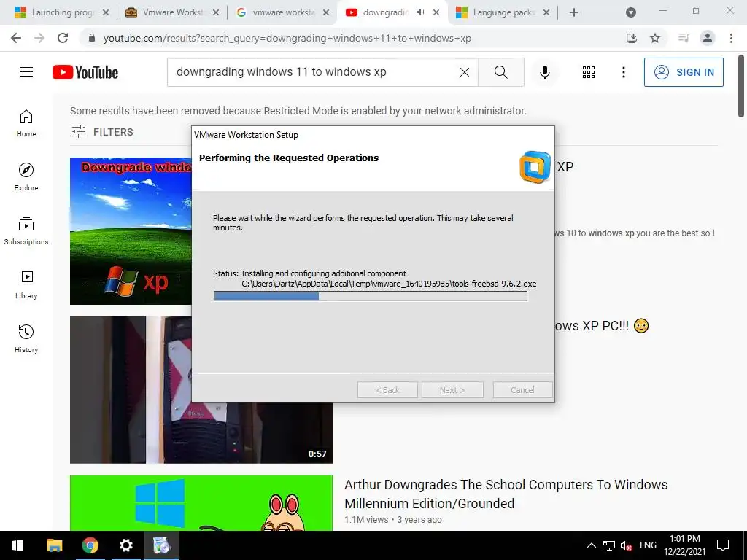This screenshot has height=560, width=747.
Task: Go to YouTube Home in sidebar
Action: tap(26, 122)
